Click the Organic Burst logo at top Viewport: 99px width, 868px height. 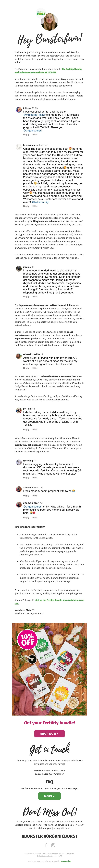(41, 13)
